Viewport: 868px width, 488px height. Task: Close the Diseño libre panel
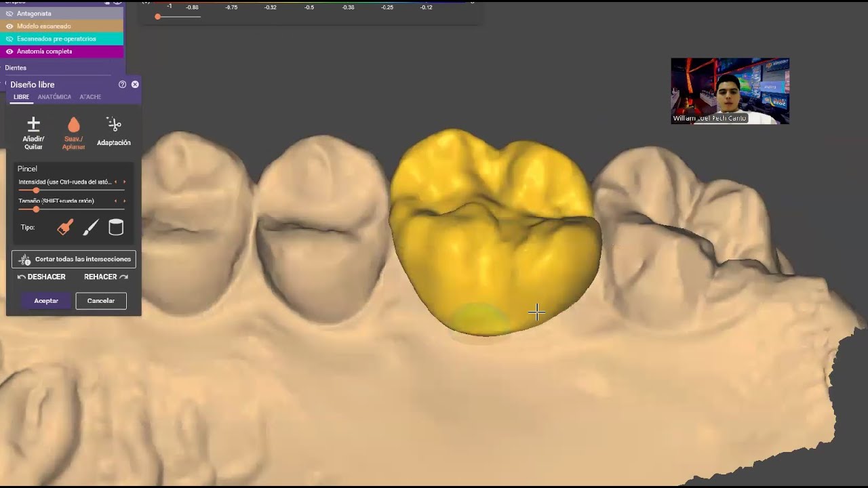[135, 85]
